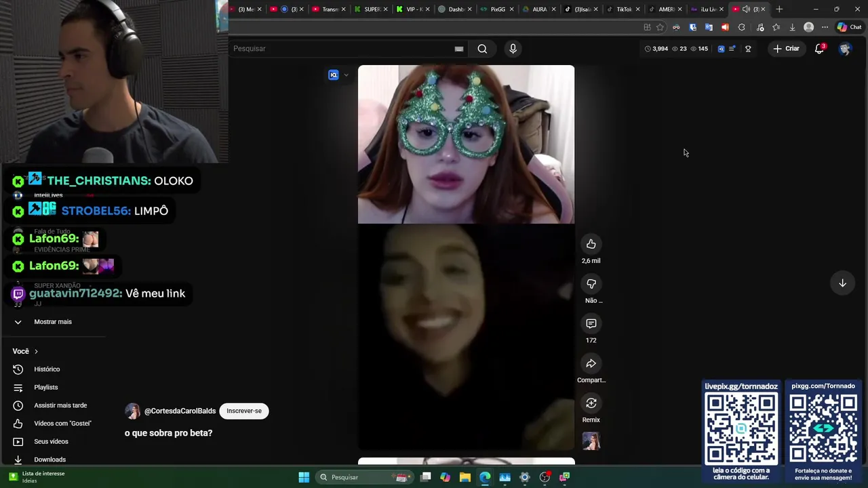Like the short with thumbs up
The width and height of the screenshot is (868, 488).
[x=591, y=244]
